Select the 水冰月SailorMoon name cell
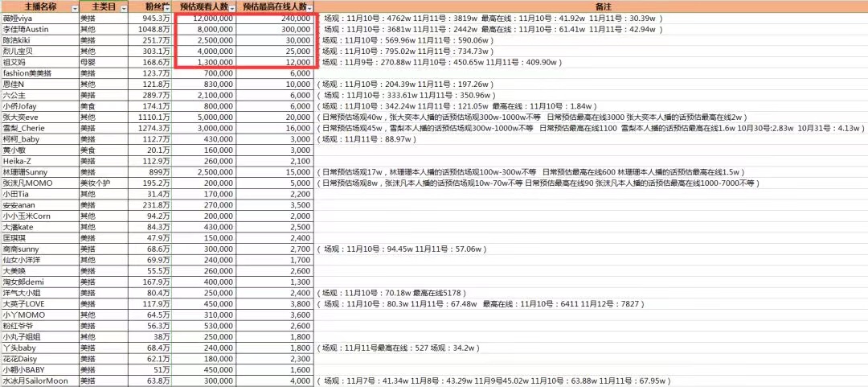This screenshot has height=387, width=868. pos(40,381)
